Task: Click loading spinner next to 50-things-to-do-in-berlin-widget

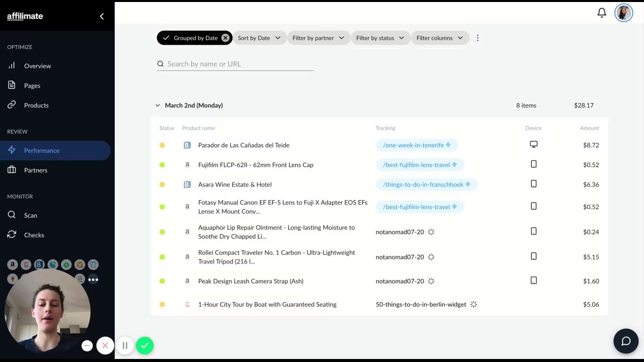Action: click(x=473, y=304)
